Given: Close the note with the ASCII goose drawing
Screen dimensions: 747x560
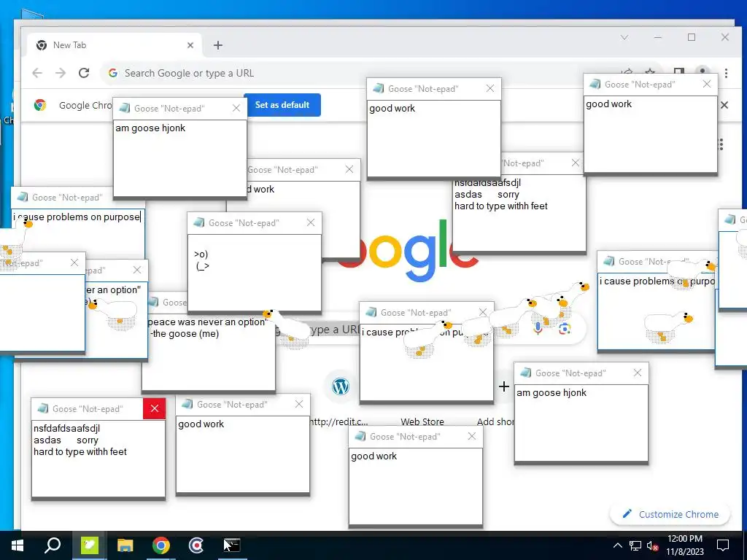Looking at the screenshot, I should pyautogui.click(x=311, y=222).
